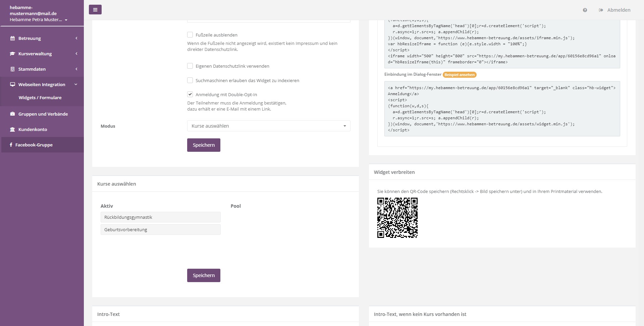
Task: Click the Beispiel ansehen orange badge
Action: click(x=460, y=75)
